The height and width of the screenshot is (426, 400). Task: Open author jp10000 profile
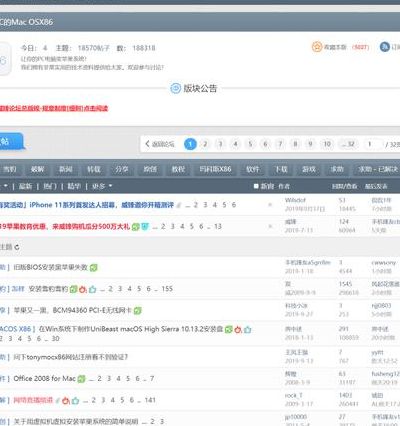click(x=296, y=417)
